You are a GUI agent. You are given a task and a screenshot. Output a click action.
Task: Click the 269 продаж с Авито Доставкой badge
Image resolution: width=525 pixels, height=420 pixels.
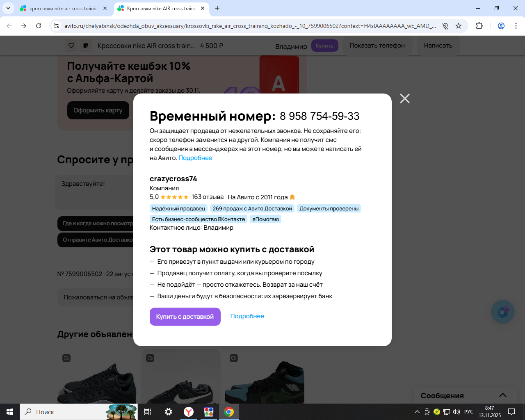pos(252,208)
